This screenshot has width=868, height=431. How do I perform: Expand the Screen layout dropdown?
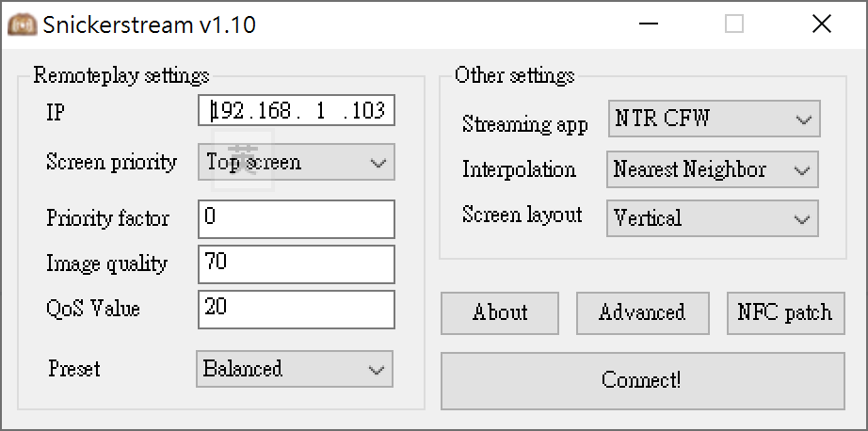[713, 218]
